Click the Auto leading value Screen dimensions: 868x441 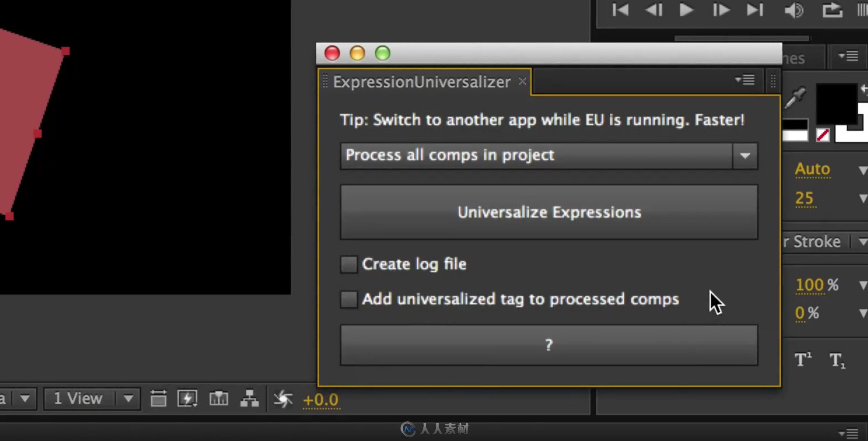coord(812,169)
